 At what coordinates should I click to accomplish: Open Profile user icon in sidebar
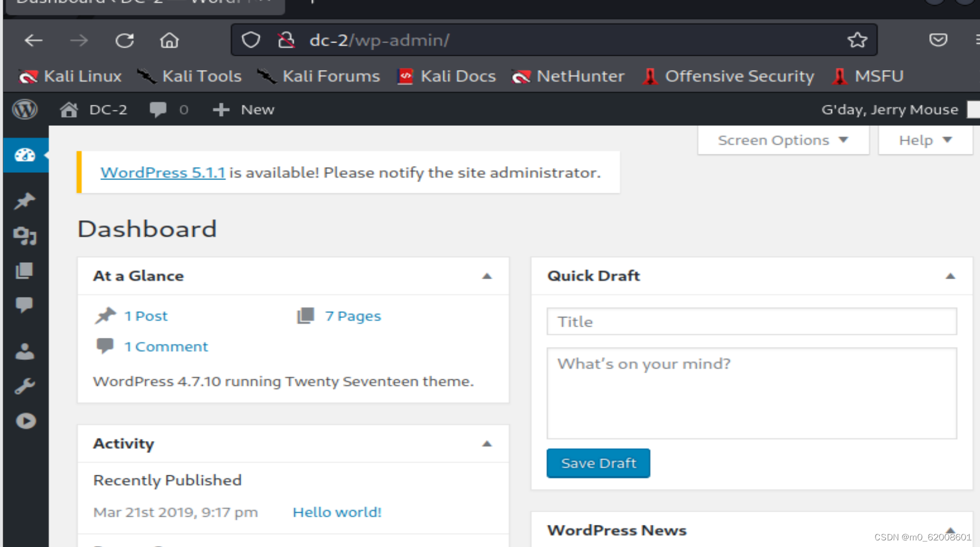pyautogui.click(x=25, y=352)
